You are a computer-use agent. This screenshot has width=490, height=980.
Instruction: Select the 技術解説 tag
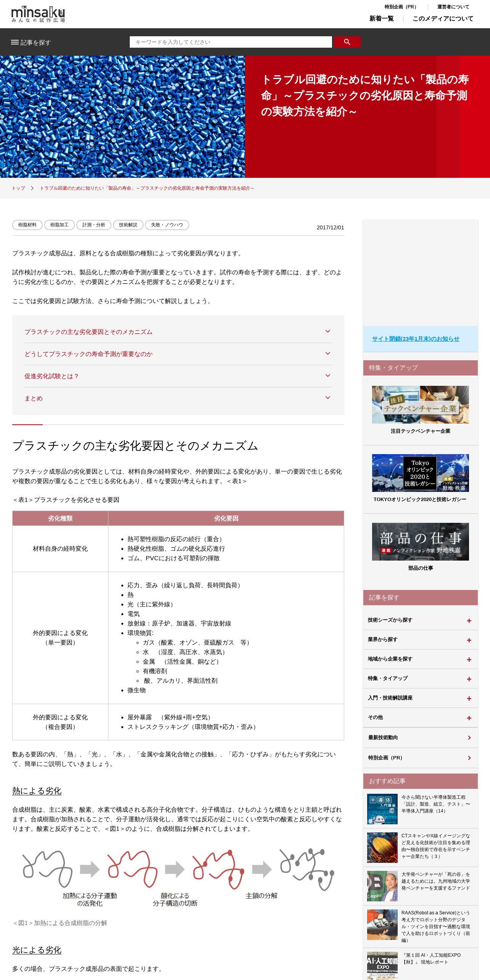point(128,225)
